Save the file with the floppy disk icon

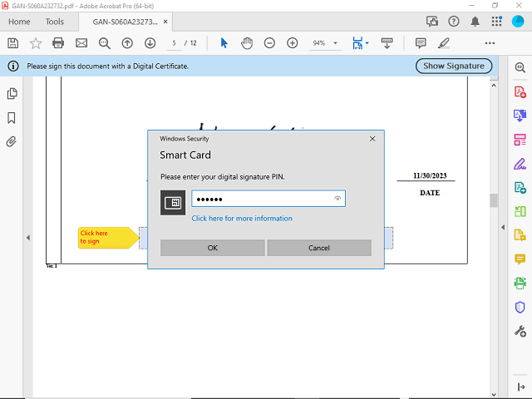(13, 43)
